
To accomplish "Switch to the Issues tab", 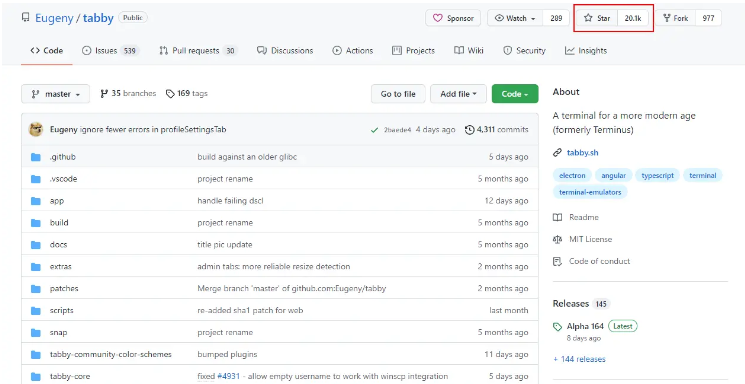I will [111, 50].
